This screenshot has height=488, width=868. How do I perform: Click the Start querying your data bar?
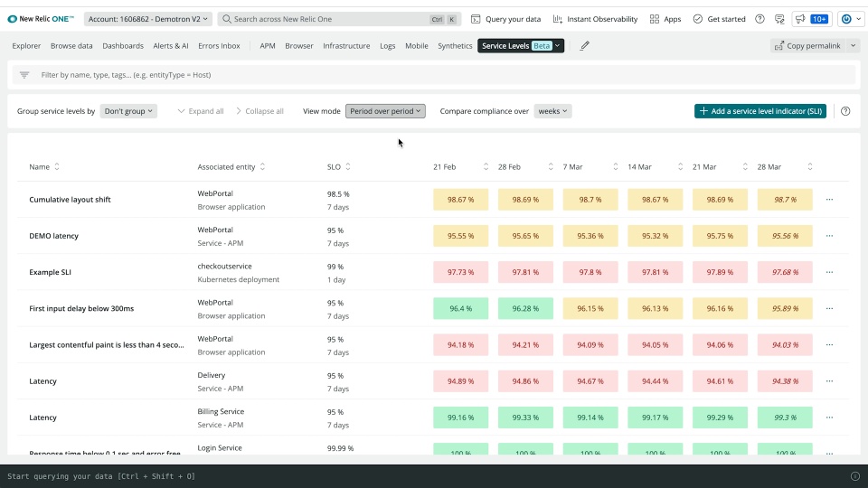pyautogui.click(x=434, y=476)
